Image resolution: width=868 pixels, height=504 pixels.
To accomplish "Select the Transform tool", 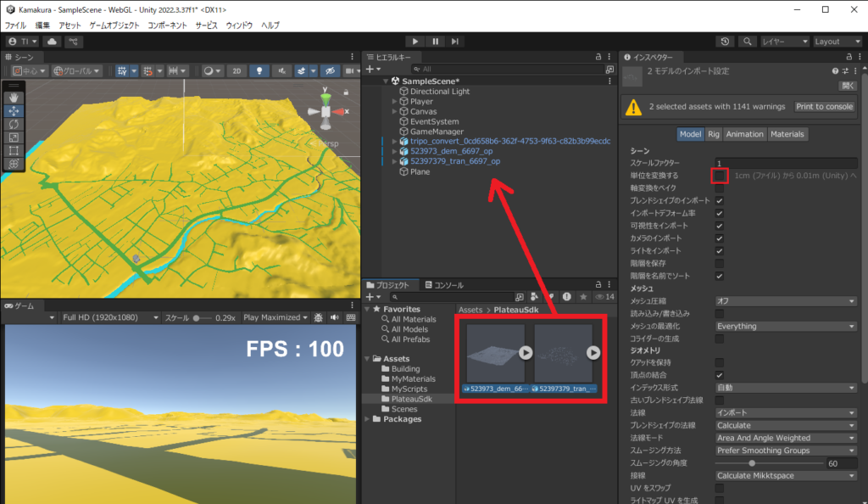I will point(14,164).
